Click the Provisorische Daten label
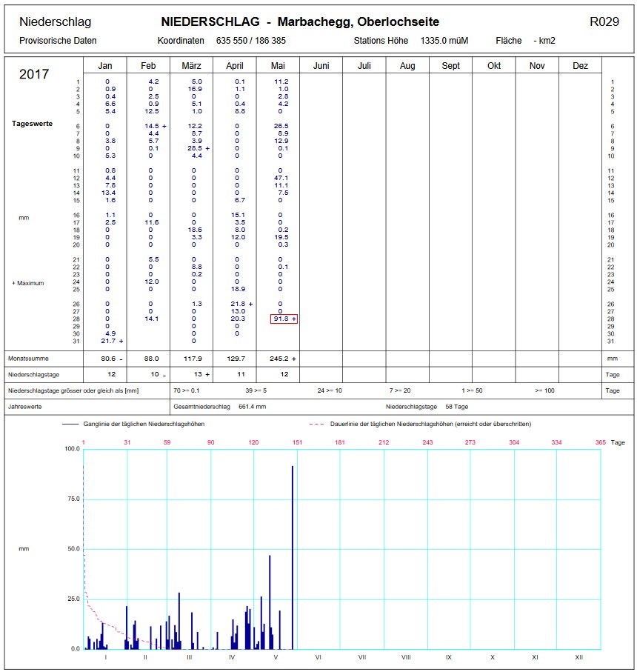Image resolution: width=637 pixels, height=672 pixels. click(58, 41)
